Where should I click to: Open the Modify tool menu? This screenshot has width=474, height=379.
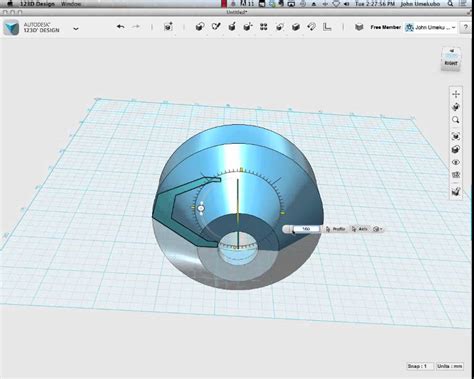click(248, 27)
